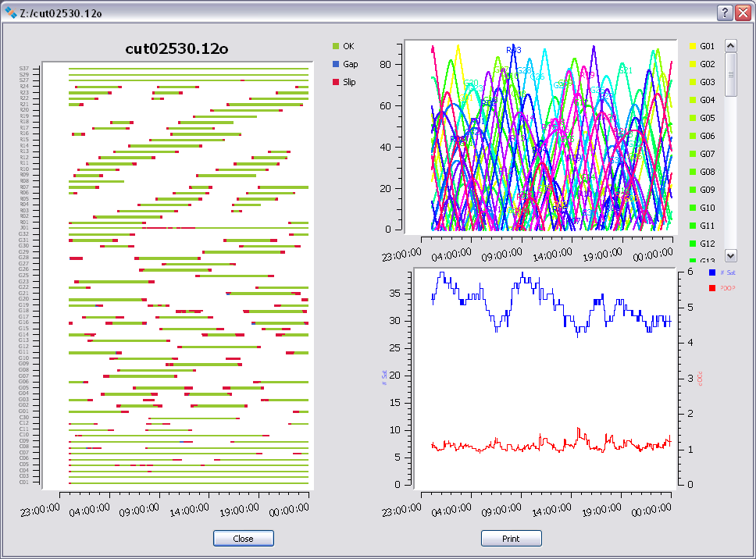Click the Print button below the PDOP chart
This screenshot has width=756, height=559.
coord(511,538)
